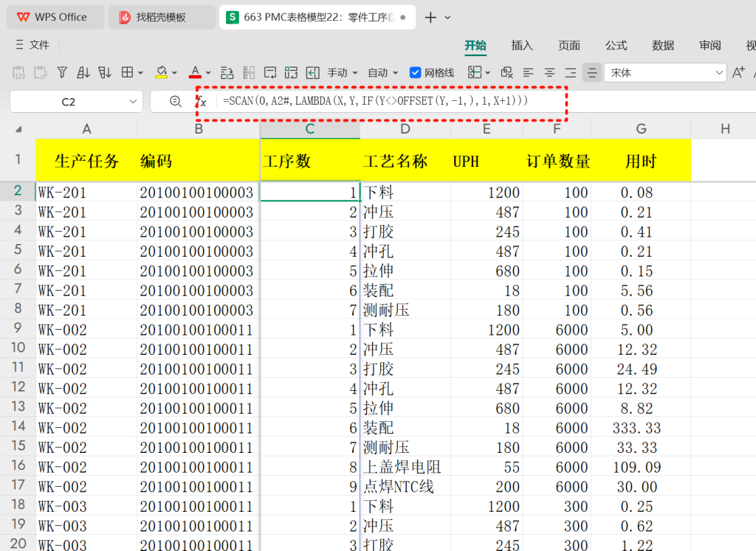Increase font size with A+ icon
The width and height of the screenshot is (756, 551).
[738, 73]
